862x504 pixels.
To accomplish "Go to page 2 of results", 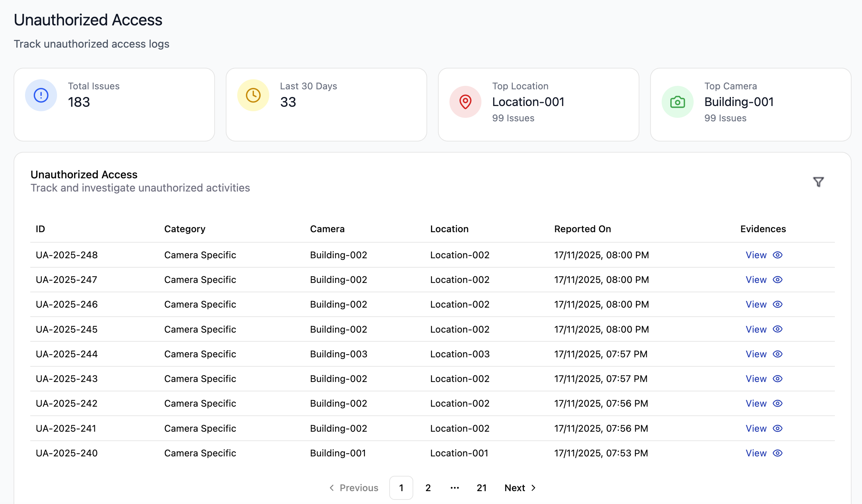I will pos(428,488).
